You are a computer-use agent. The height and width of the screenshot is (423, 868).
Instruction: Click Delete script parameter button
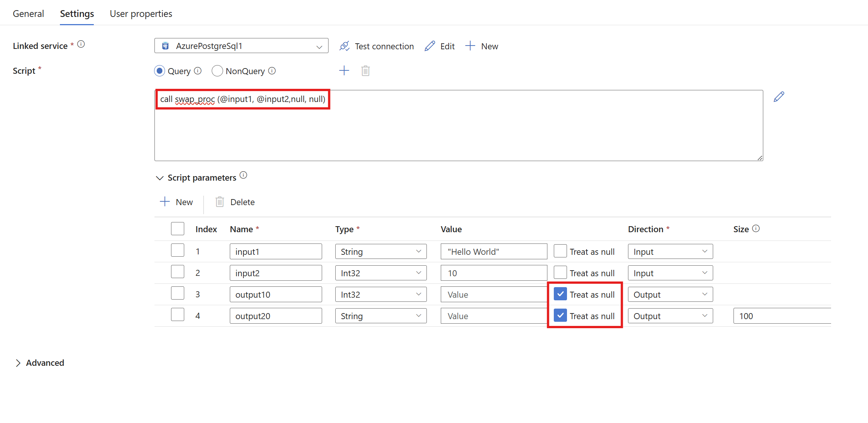[235, 202]
